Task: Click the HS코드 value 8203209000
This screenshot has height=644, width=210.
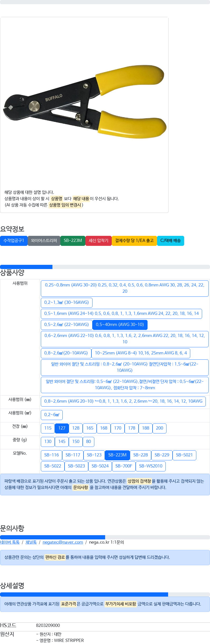Action: tap(48, 626)
